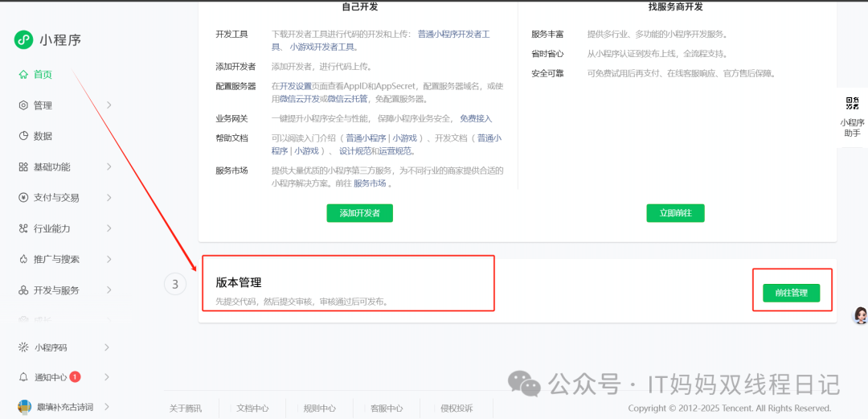The image size is (868, 419).
Task: Click the 行业能力 sidebar icon
Action: pyautogui.click(x=23, y=228)
